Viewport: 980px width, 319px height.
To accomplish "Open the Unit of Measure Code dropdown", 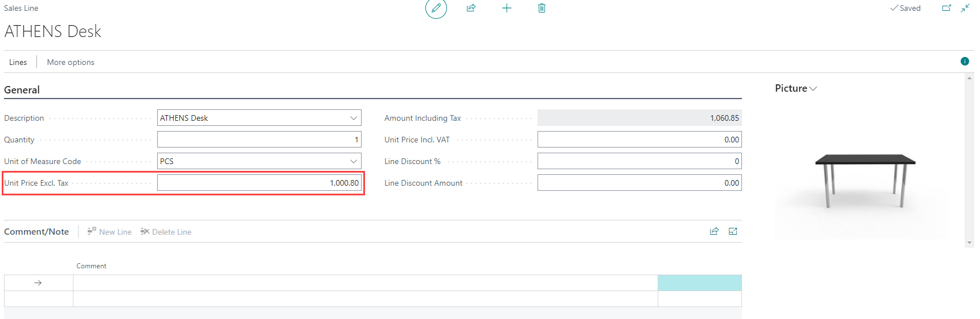I will tap(354, 161).
